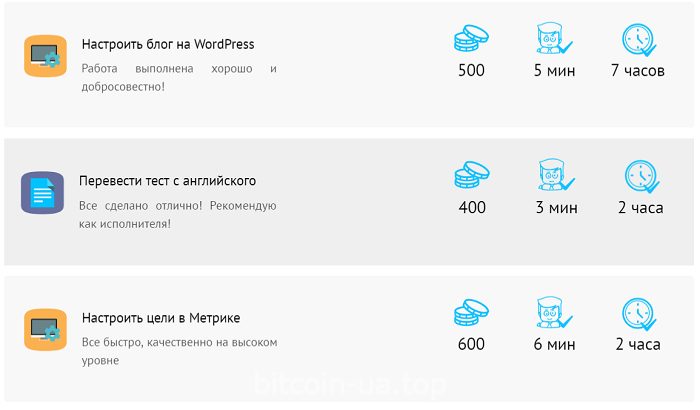Click the review Все быстро, качественно

(x=179, y=351)
